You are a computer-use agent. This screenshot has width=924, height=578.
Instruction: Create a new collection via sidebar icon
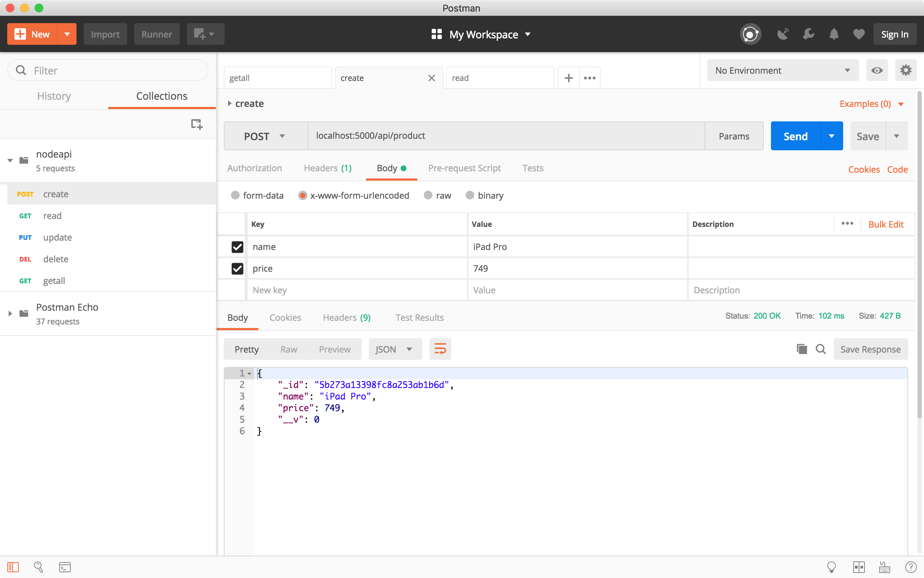[197, 124]
